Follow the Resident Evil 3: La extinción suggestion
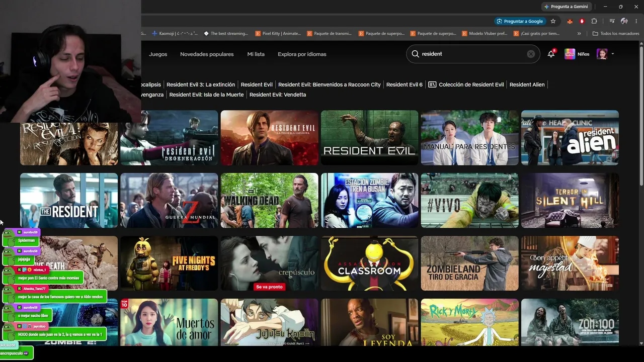Screen dimensions: 644x362 pyautogui.click(x=201, y=84)
